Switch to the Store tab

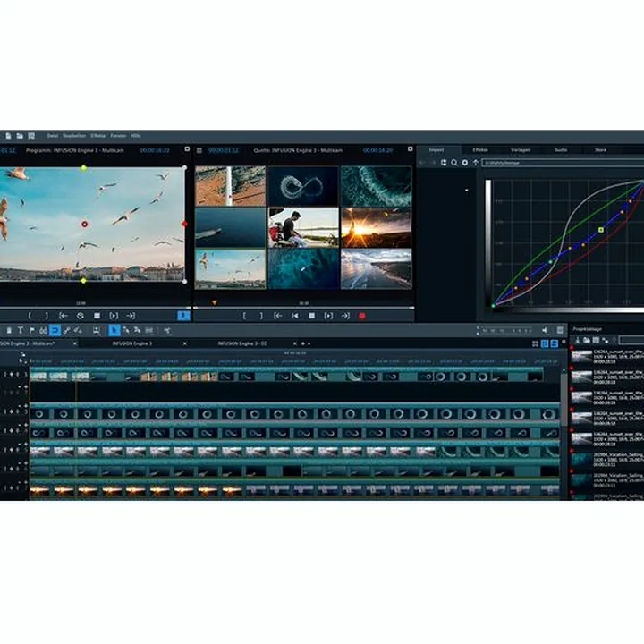click(600, 150)
